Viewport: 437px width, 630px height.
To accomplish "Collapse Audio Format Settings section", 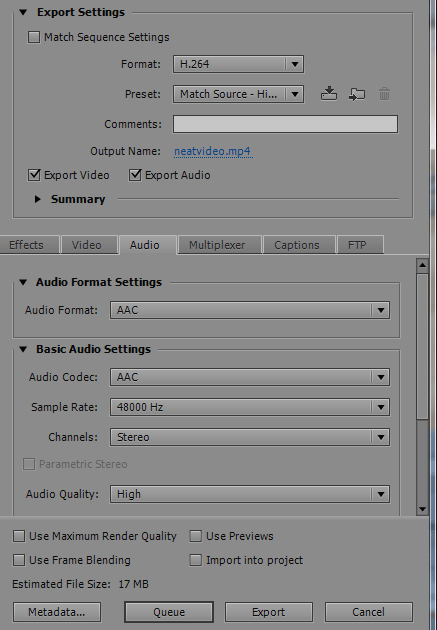I will (x=23, y=282).
